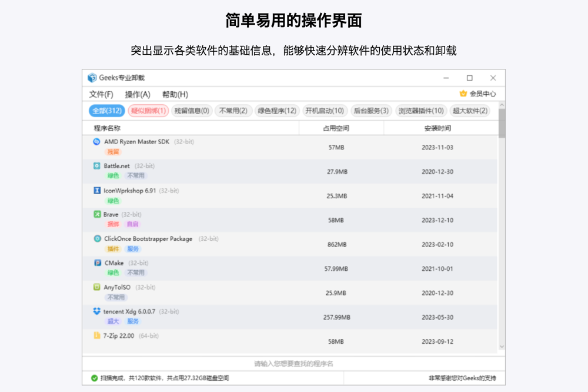The image size is (588, 392).
Task: Click the CMake application icon
Action: pos(98,263)
